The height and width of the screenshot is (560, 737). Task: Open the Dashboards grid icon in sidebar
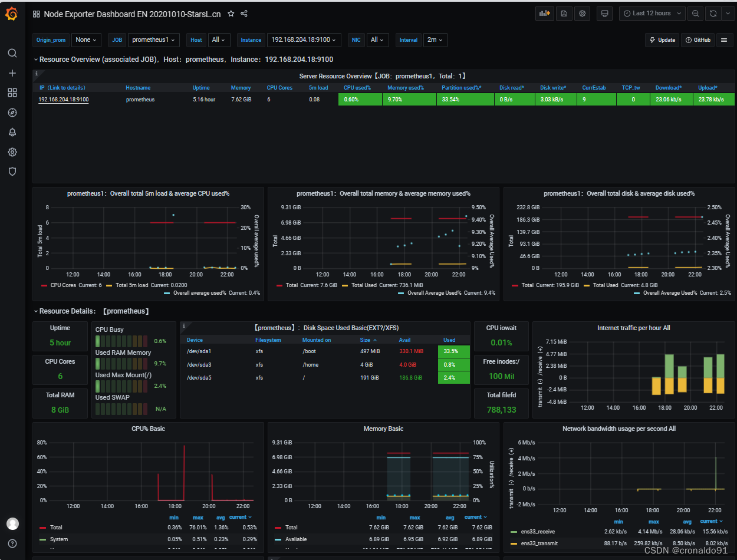click(x=12, y=93)
